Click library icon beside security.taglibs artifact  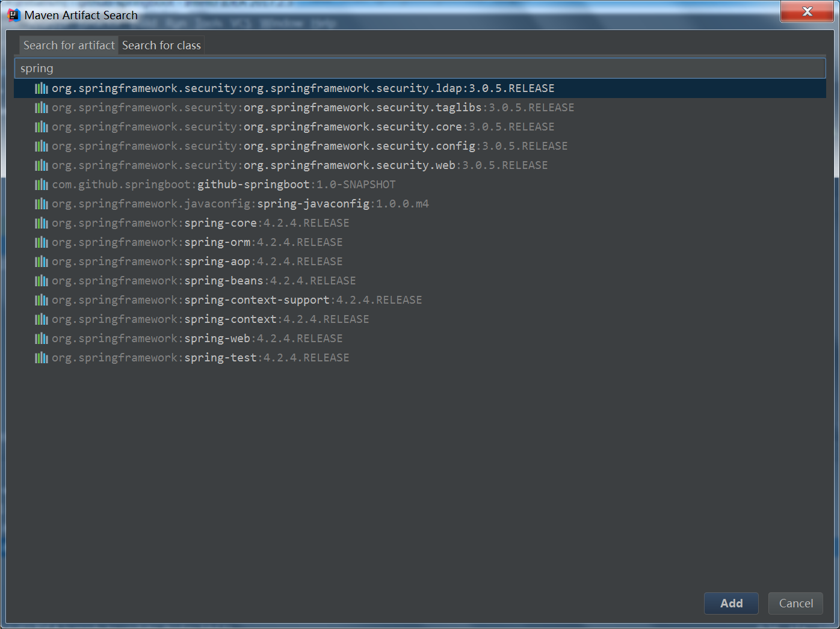(42, 108)
